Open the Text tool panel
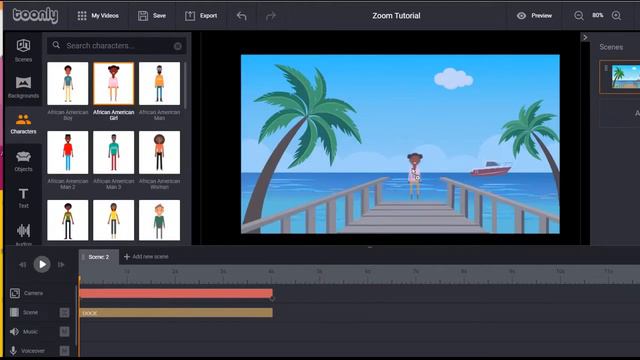This screenshot has width=640, height=360. coord(23,198)
